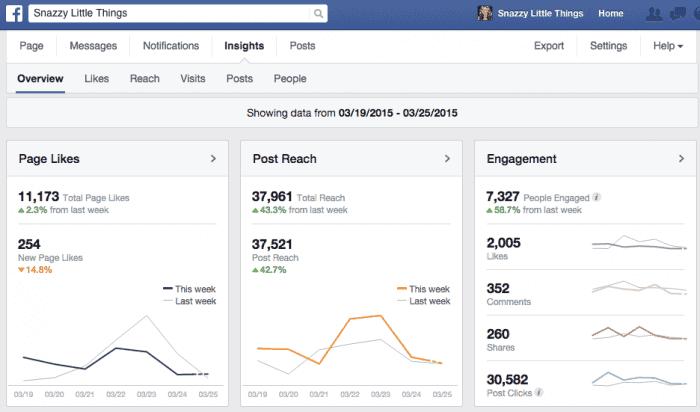This screenshot has height=412, width=700.
Task: Click the 260 Shares count
Action: (498, 334)
